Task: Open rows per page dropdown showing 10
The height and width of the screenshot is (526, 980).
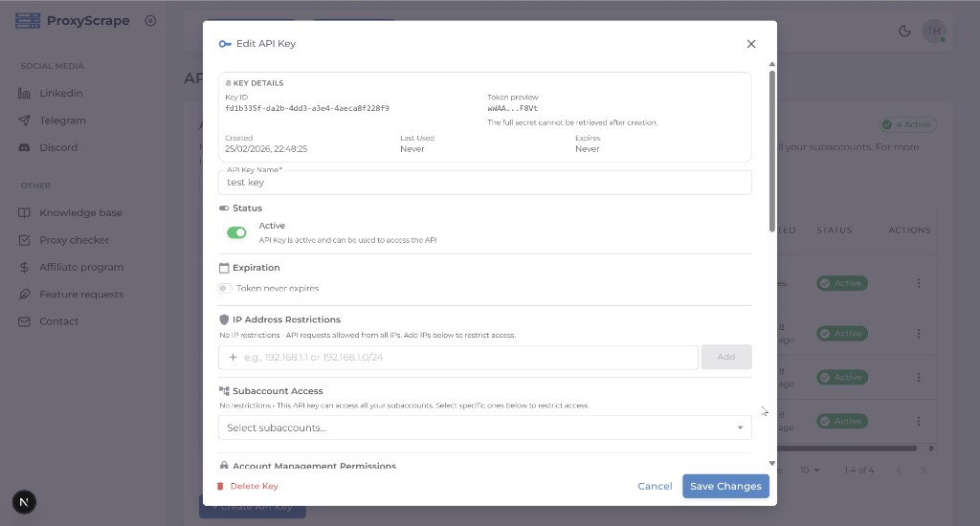Action: point(810,470)
